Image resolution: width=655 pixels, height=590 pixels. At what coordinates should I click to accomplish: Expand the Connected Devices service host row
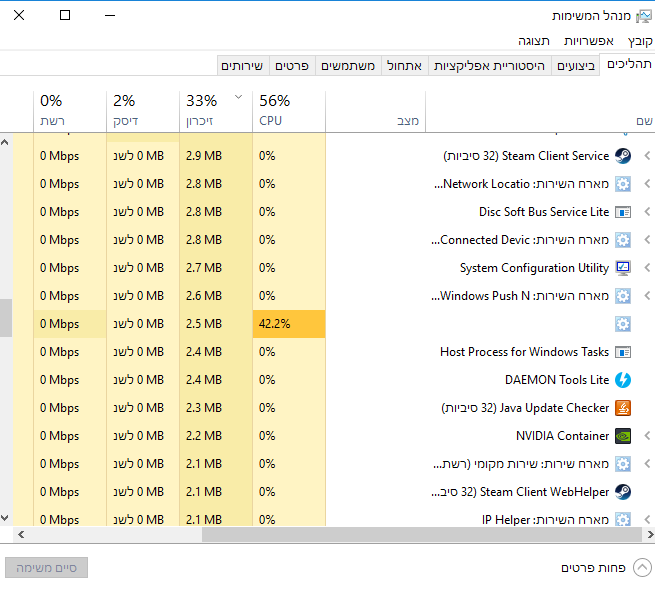[647, 240]
